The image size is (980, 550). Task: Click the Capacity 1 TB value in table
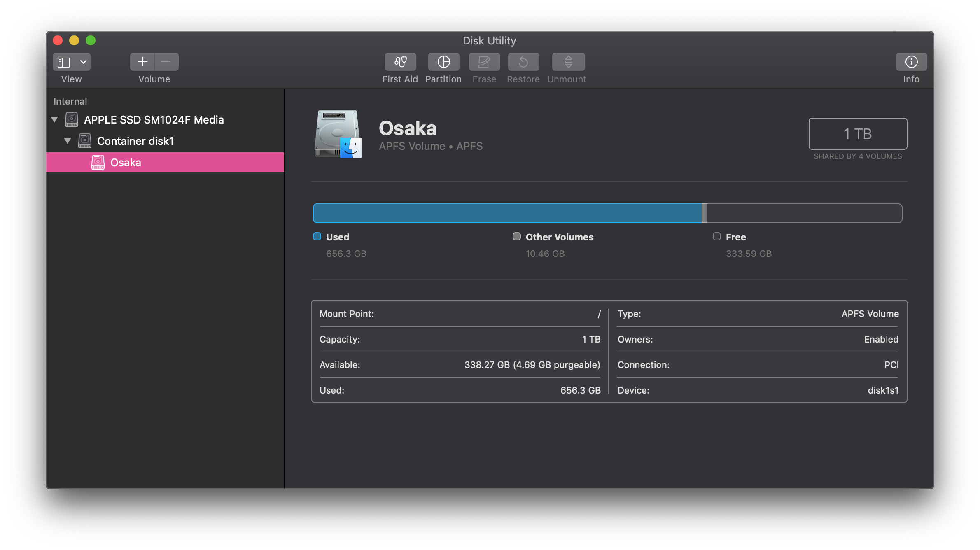pos(591,339)
